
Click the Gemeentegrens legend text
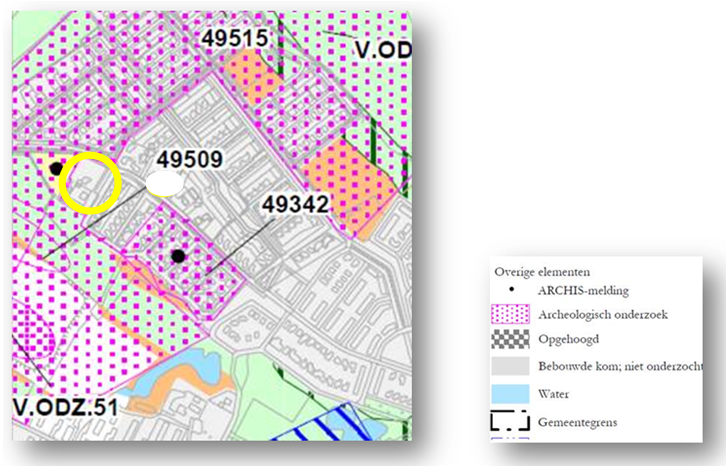(x=577, y=422)
